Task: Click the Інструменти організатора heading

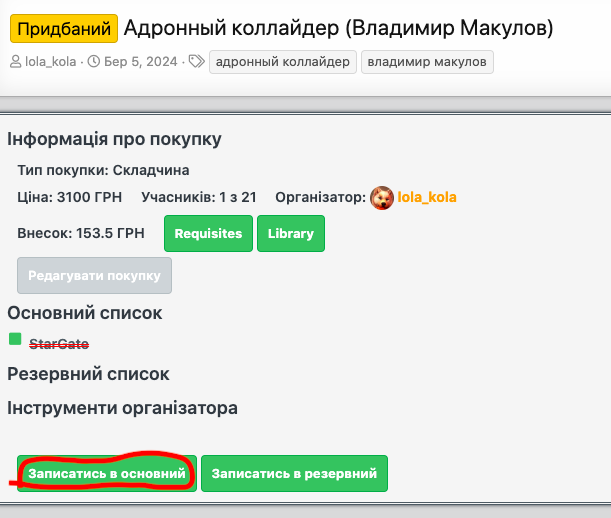Action: pyautogui.click(x=122, y=408)
